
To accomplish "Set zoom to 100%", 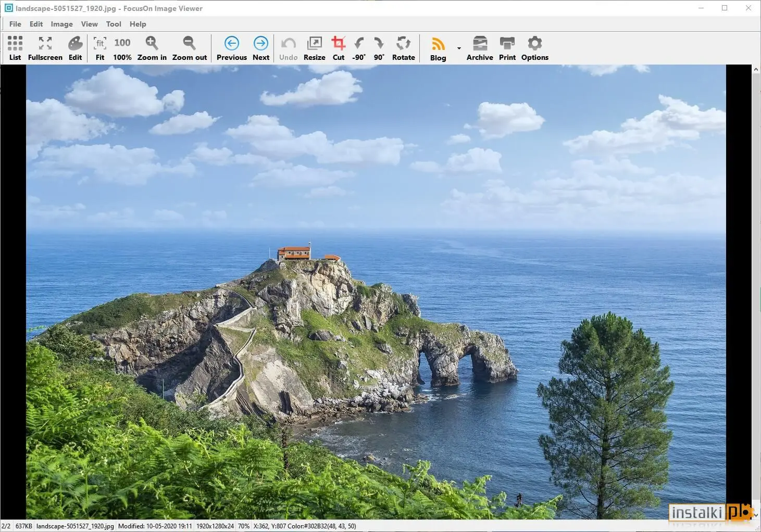I will (122, 48).
